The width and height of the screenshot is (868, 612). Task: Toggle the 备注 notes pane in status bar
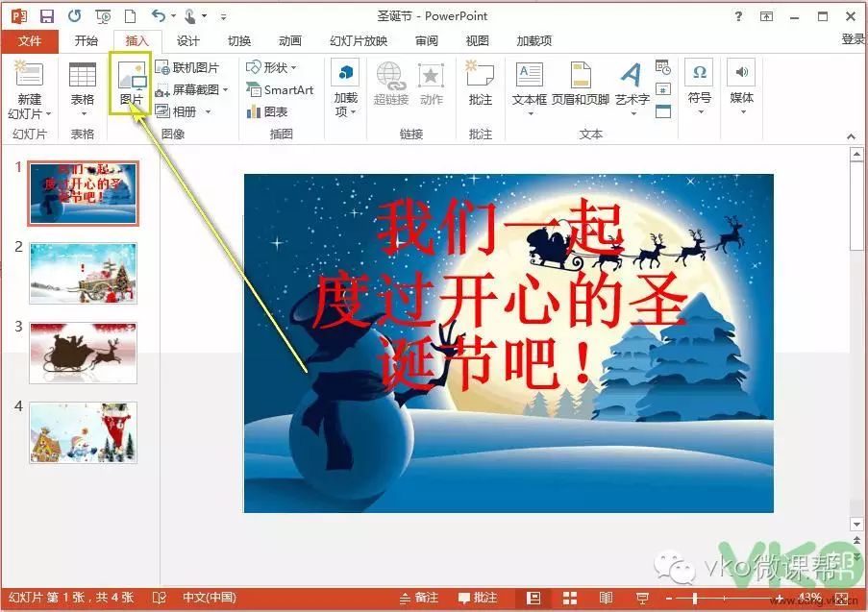coord(419,598)
